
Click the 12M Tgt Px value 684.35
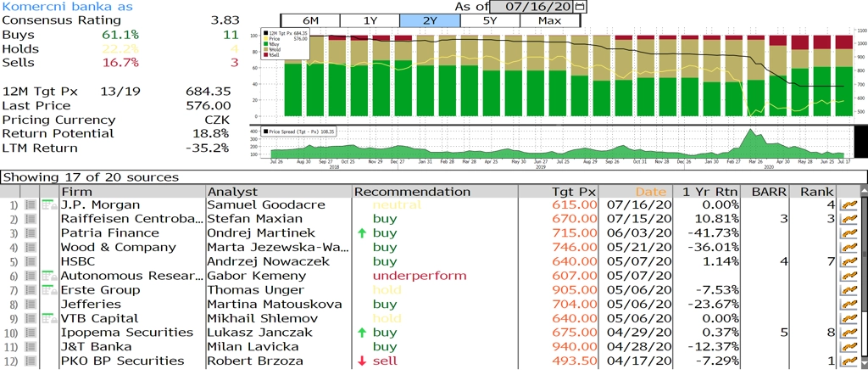click(209, 92)
